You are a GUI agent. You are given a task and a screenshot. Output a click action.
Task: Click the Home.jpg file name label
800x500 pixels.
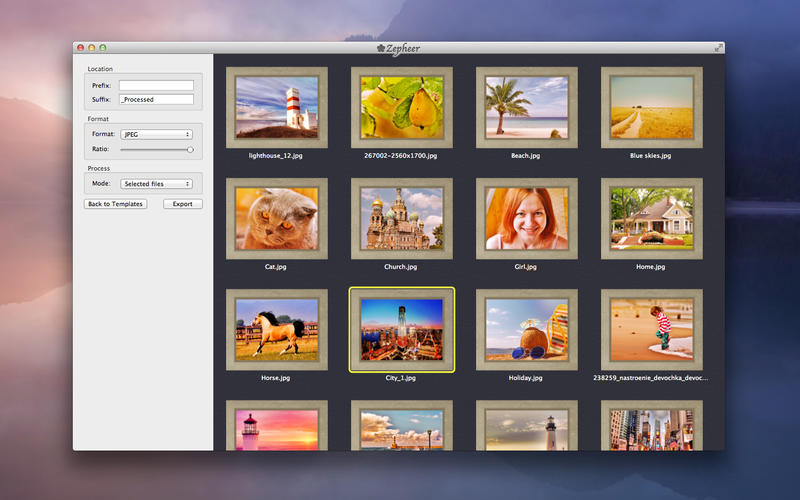pos(651,267)
